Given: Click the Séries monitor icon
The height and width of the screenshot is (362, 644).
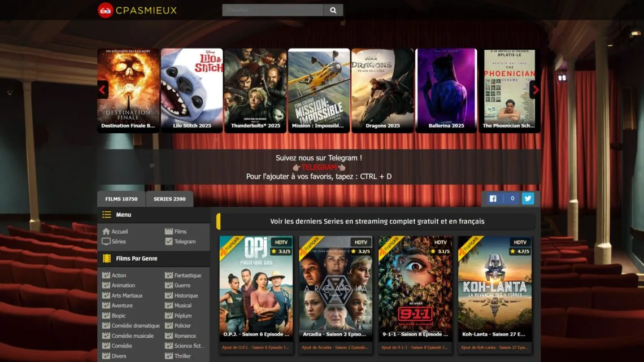Looking at the screenshot, I should (107, 241).
